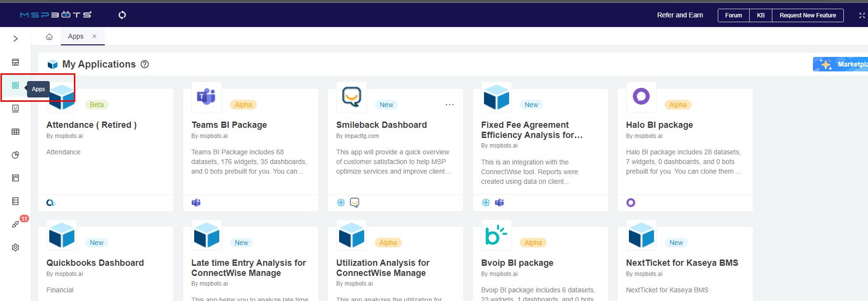Screen dimensions: 868x301
Task: Click the help question mark near My Applications
Action: [x=144, y=64]
